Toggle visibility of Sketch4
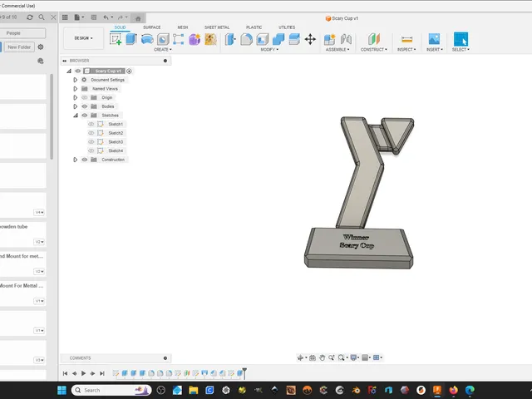Image resolution: width=532 pixels, height=399 pixels. (x=91, y=150)
